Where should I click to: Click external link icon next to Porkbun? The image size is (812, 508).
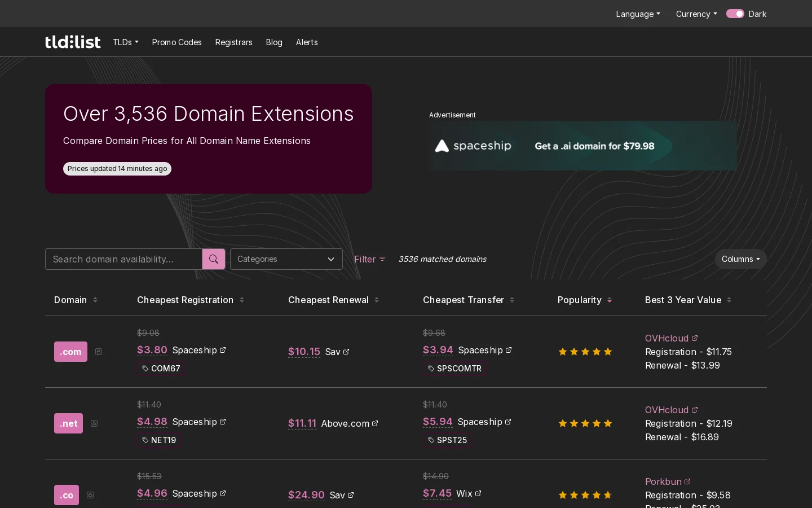687,481
